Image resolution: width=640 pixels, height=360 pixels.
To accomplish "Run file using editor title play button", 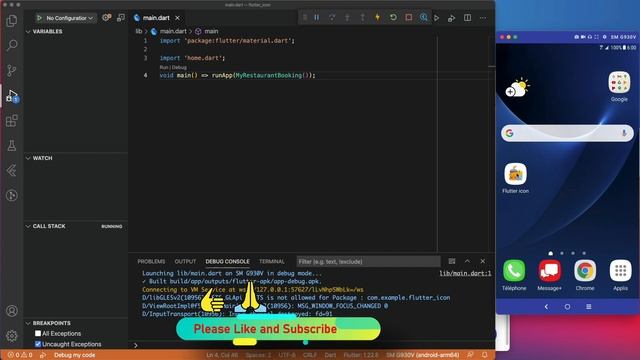I will 437,18.
